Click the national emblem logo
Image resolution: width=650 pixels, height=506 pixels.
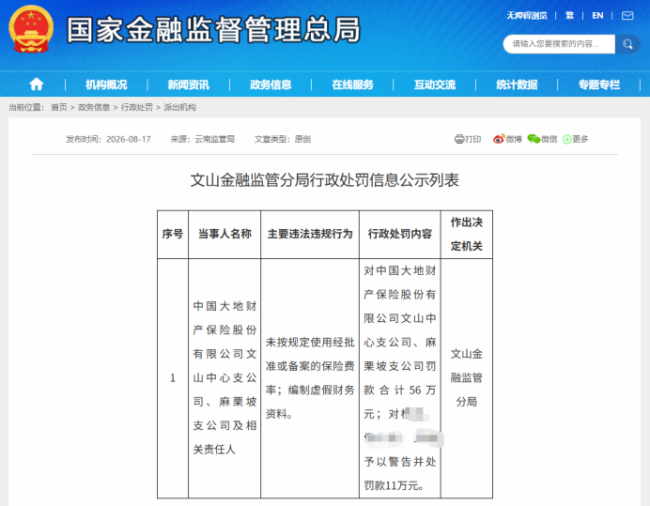coord(31,29)
